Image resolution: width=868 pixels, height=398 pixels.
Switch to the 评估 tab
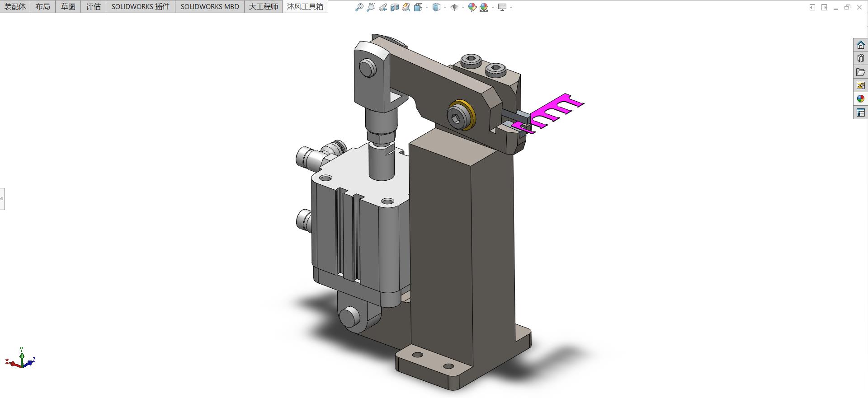tap(94, 6)
